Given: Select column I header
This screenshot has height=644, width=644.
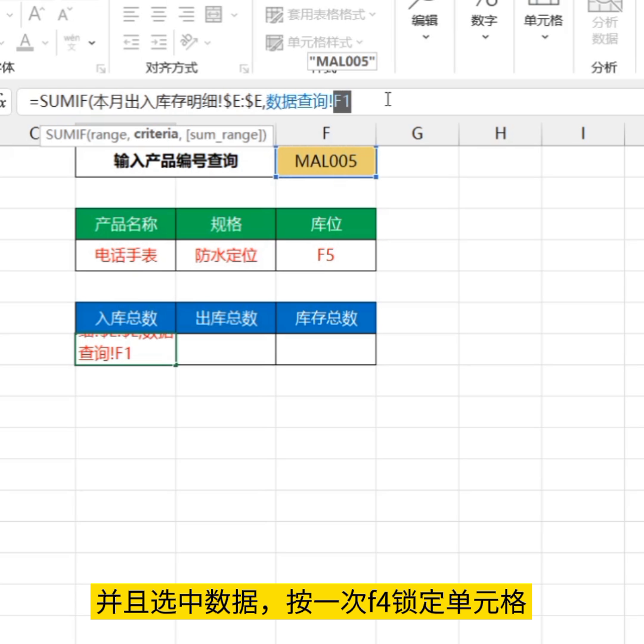Looking at the screenshot, I should coord(583,134).
